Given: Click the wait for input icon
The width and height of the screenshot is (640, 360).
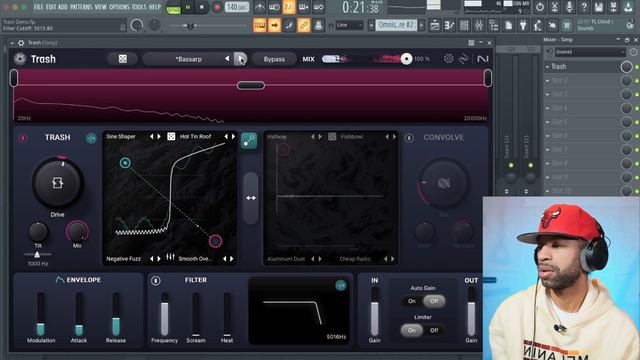Looking at the screenshot, I should coord(274,7).
